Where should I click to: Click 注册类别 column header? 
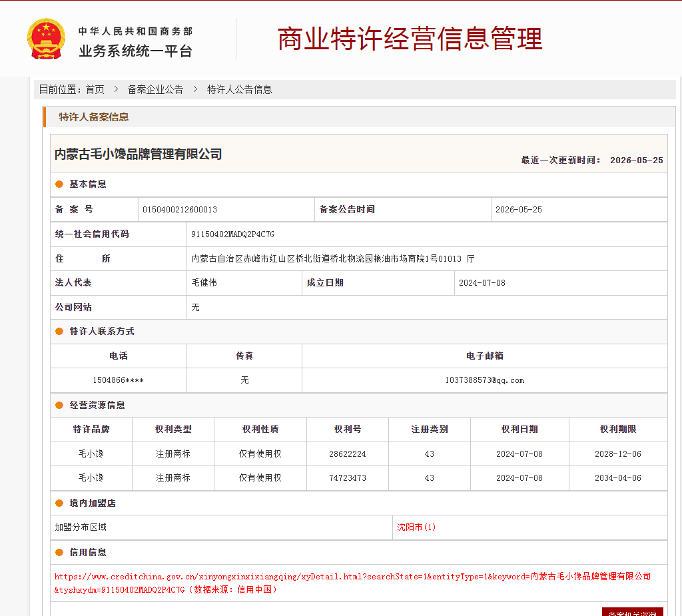[430, 430]
